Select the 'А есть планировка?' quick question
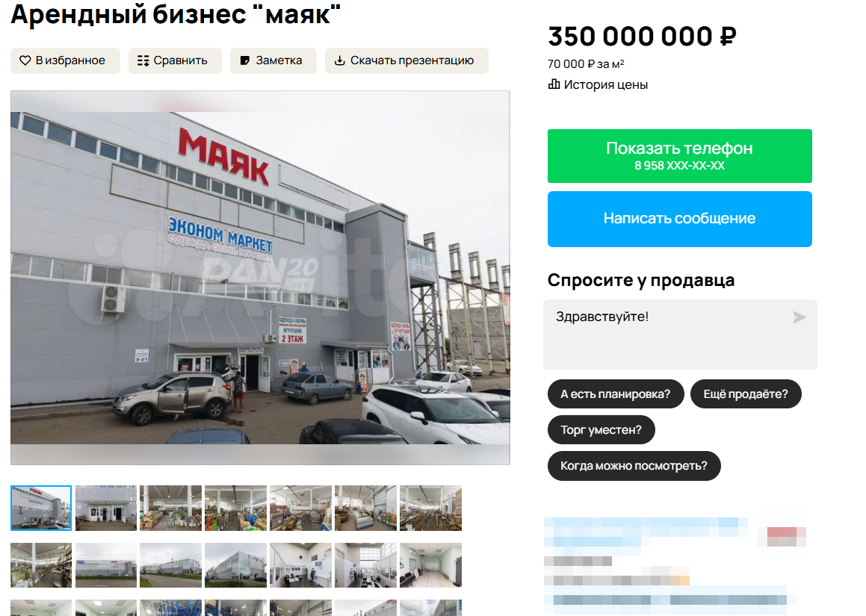 point(615,394)
